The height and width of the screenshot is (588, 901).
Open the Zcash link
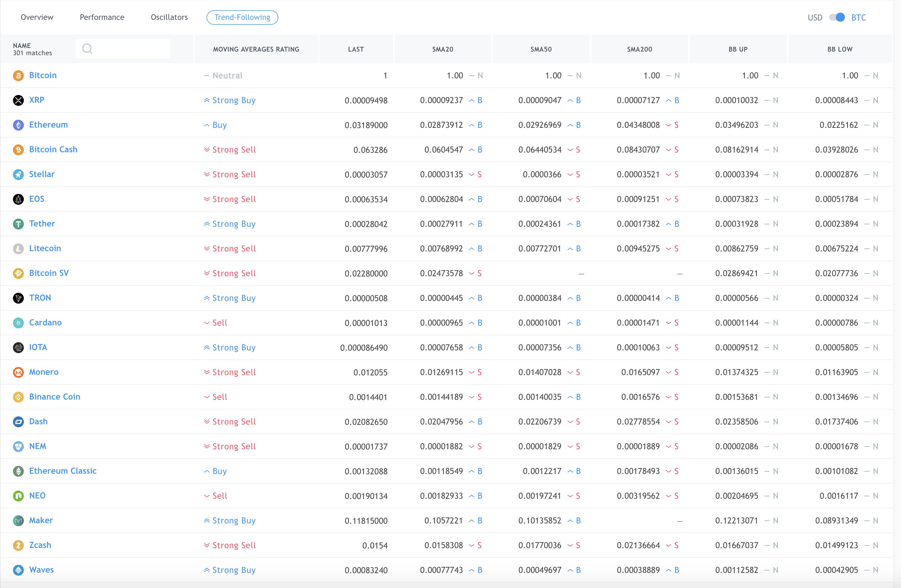[x=40, y=545]
